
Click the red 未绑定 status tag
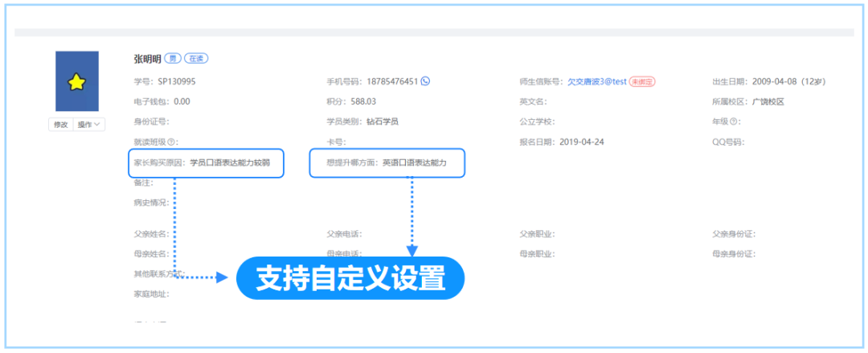tap(643, 81)
